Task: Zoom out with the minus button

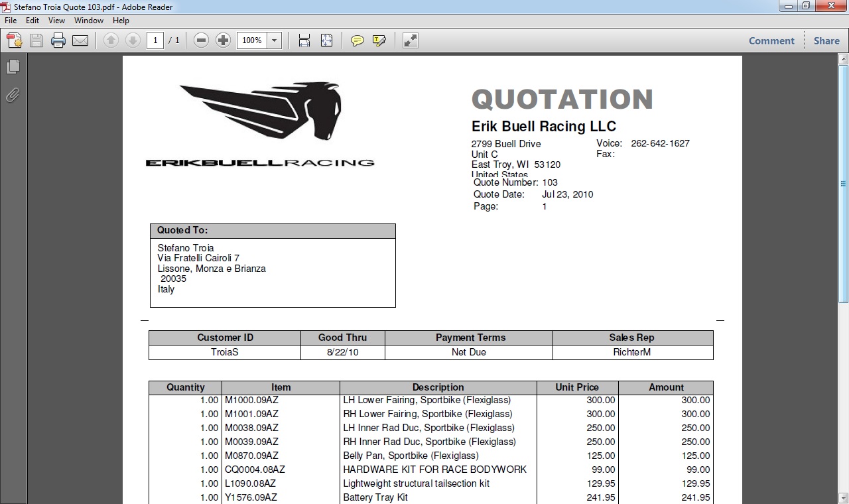Action: point(202,40)
